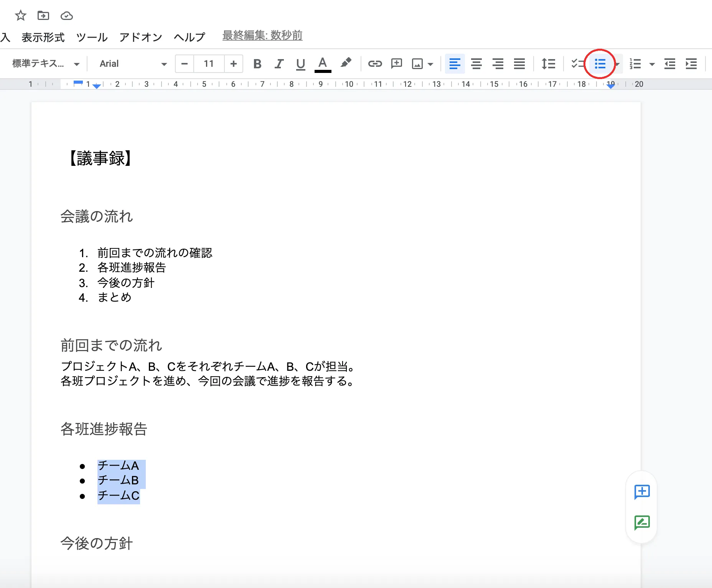Viewport: 712px width, 588px height.
Task: Click the green suggest edits icon
Action: pos(642,522)
